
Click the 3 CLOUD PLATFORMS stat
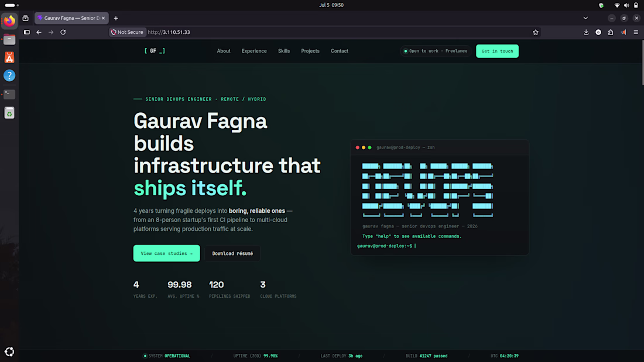pyautogui.click(x=278, y=289)
